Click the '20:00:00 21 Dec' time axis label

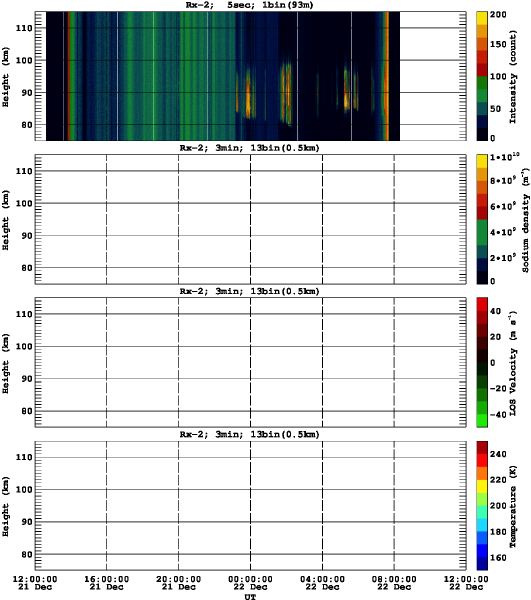178,583
